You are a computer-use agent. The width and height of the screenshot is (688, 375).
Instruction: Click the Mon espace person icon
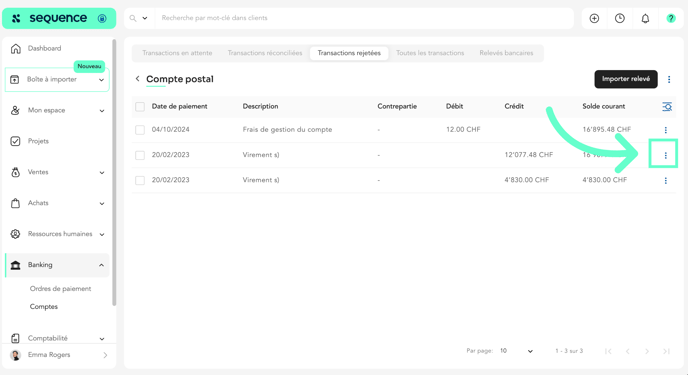click(15, 110)
